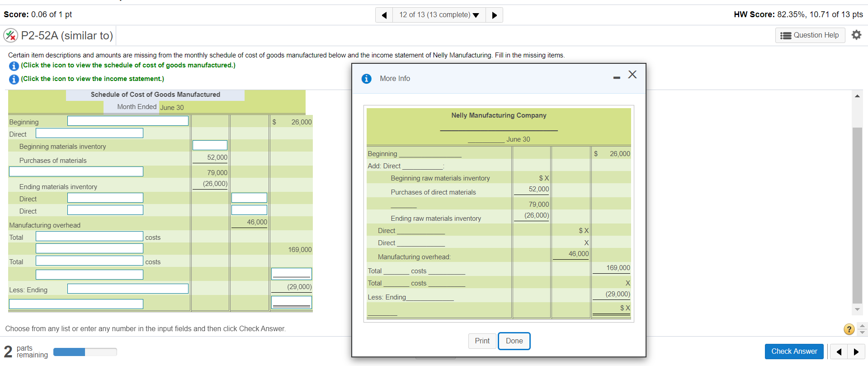The width and height of the screenshot is (868, 366).
Task: Select the first Direct description field under Ending inventory
Action: [105, 198]
